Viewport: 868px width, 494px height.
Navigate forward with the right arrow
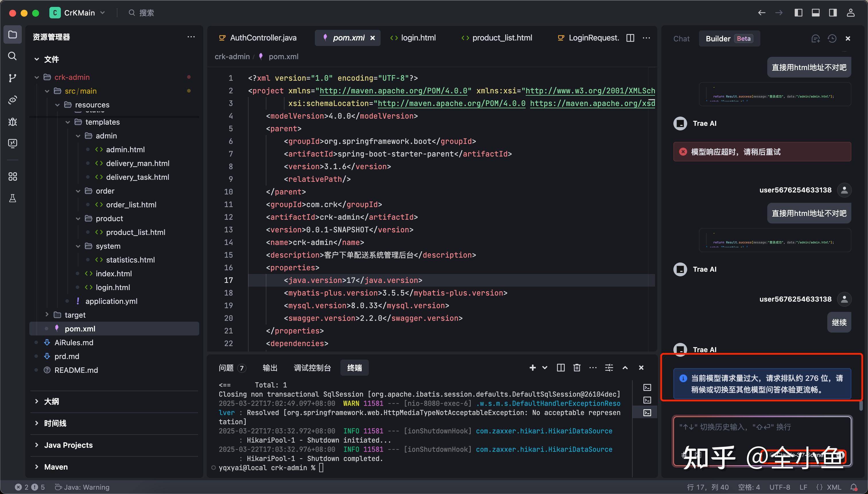tap(779, 13)
